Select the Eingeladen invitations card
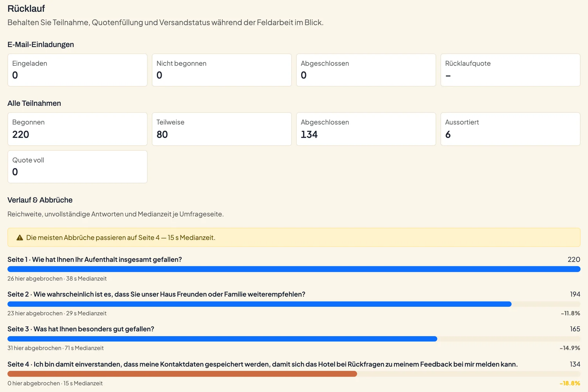The width and height of the screenshot is (588, 392). [x=78, y=70]
